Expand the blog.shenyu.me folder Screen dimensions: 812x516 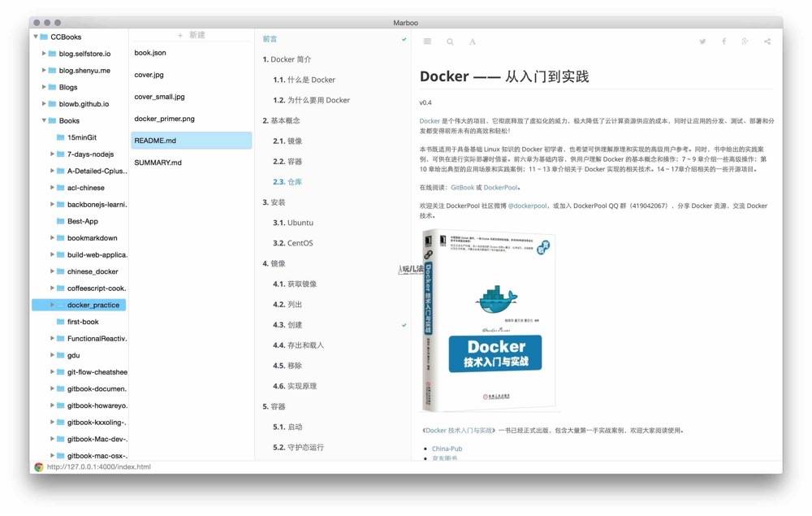click(x=44, y=71)
